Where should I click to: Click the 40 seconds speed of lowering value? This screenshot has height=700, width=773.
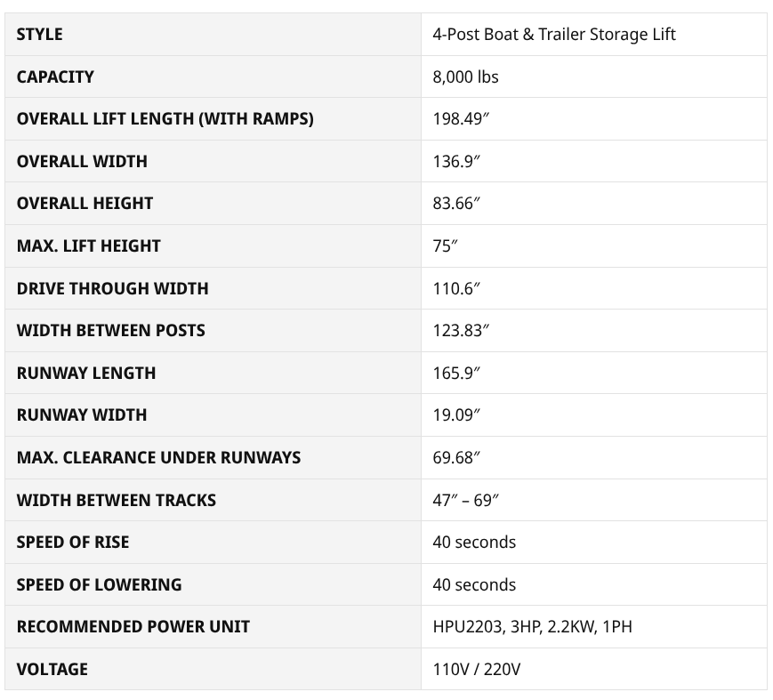point(474,584)
